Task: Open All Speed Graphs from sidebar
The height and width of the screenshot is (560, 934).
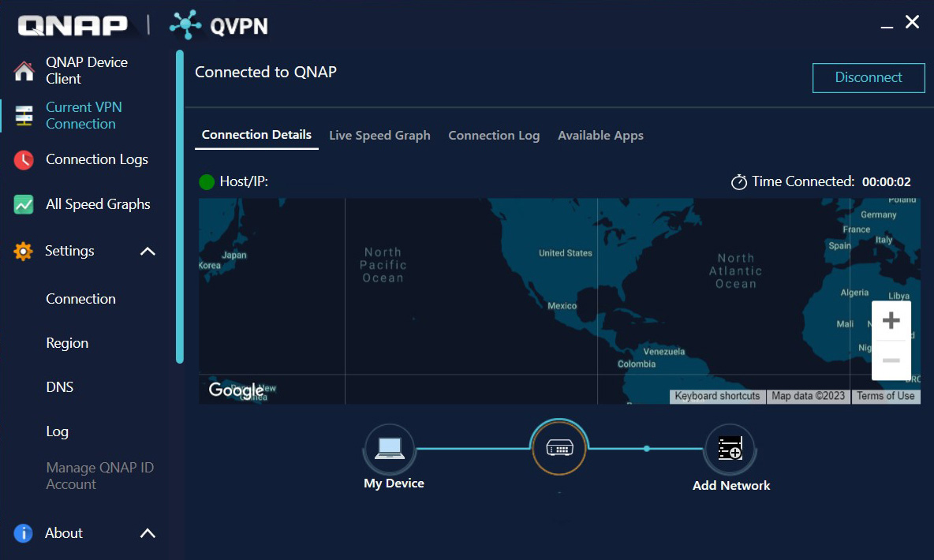Action: click(99, 204)
